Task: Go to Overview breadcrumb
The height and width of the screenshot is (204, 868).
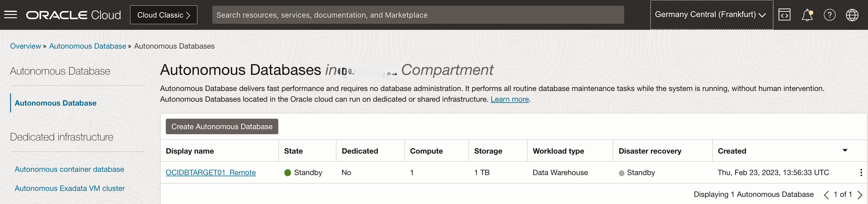Action: coord(25,46)
